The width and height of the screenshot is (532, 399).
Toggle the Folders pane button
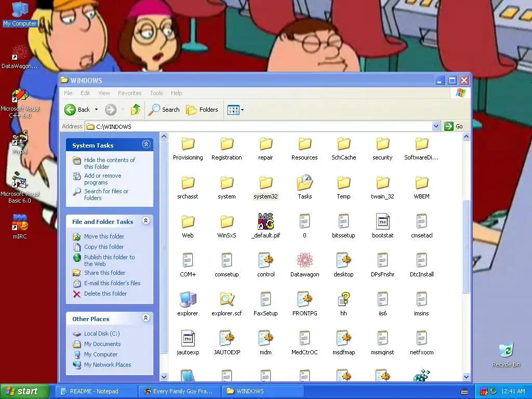[202, 110]
